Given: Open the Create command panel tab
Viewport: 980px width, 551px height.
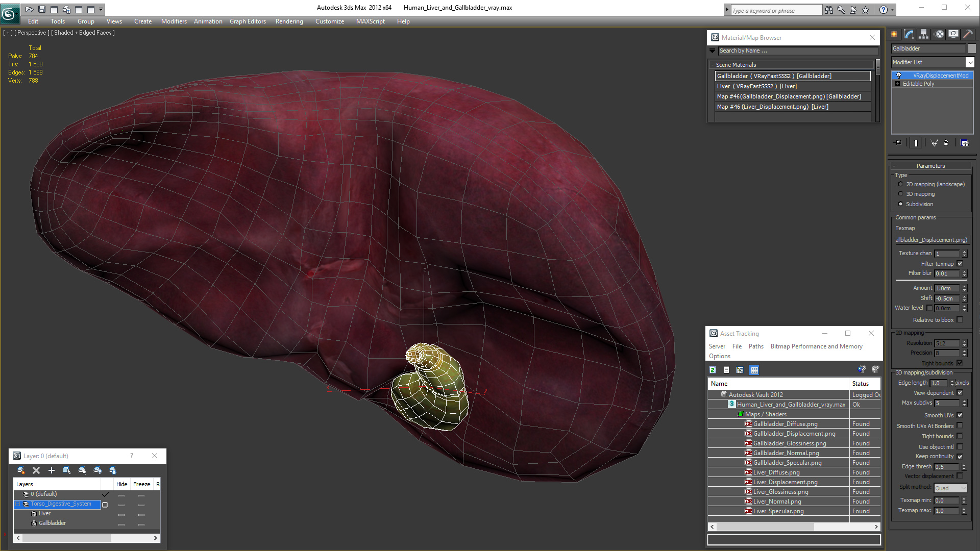Looking at the screenshot, I should pos(894,34).
